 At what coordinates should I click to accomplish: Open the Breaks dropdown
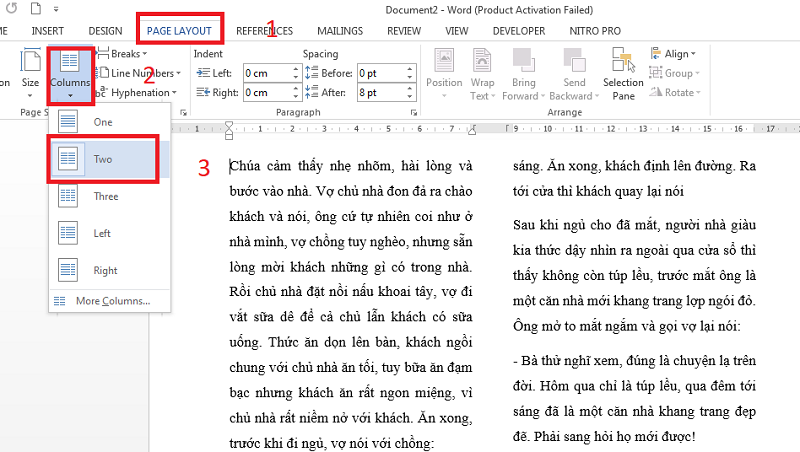(x=122, y=54)
